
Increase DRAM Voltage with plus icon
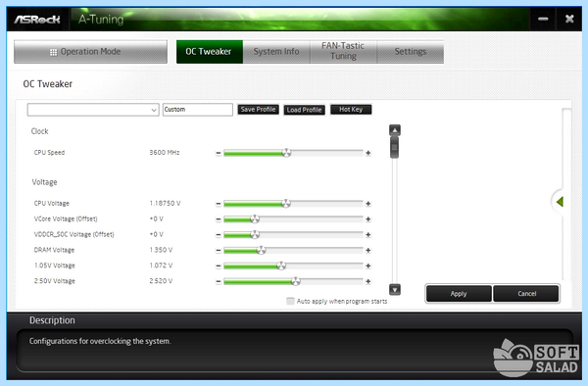pos(368,251)
